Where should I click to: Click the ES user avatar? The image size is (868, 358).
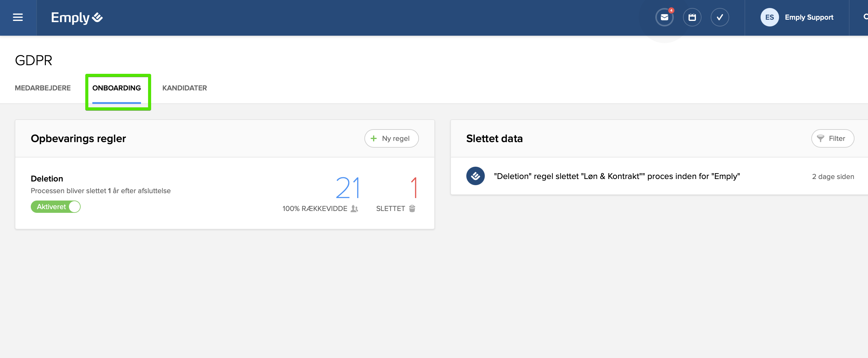(x=769, y=18)
